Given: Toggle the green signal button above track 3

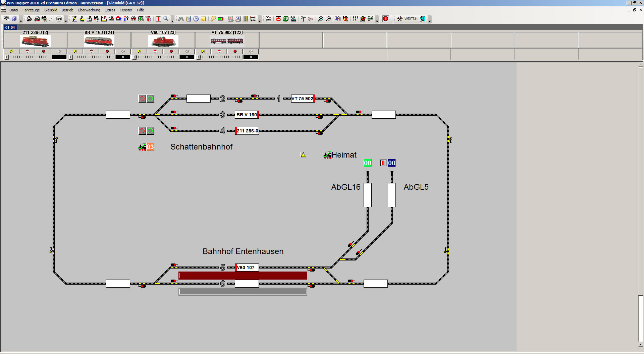Looking at the screenshot, I should coord(150,99).
